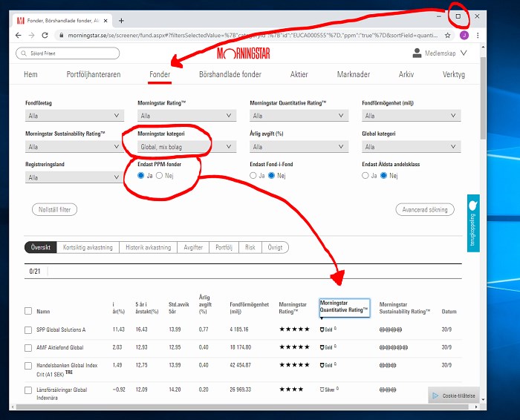The image size is (520, 420).
Task: Click the Nollställ filter button
Action: coord(54,209)
